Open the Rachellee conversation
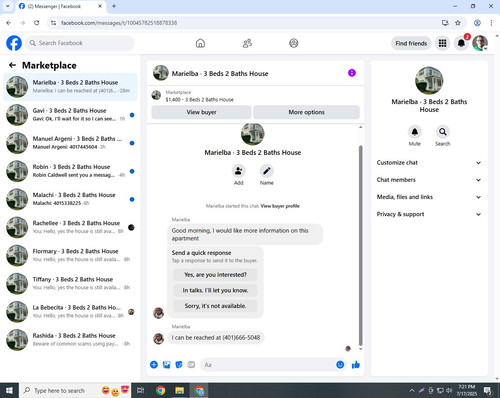 70,227
